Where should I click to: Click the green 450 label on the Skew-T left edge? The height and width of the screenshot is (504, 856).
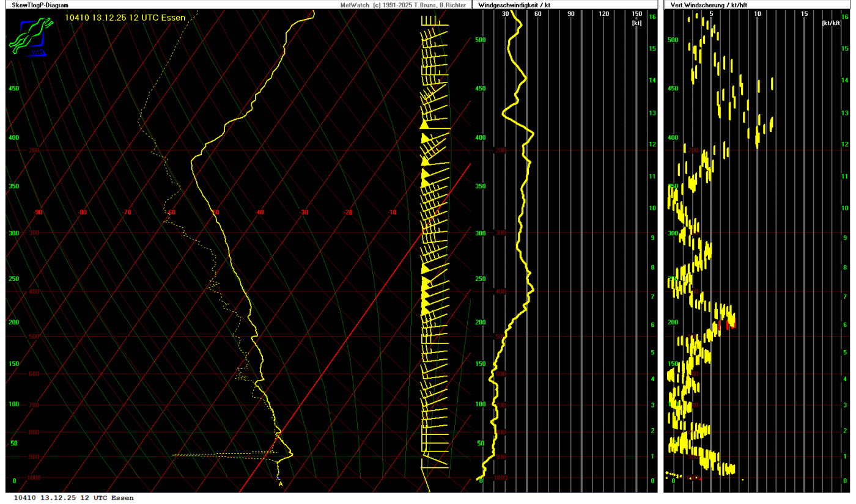point(13,89)
